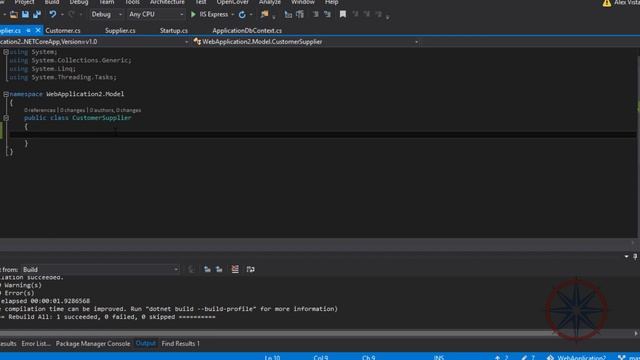
Task: Open the Any CPU platform dropdown
Action: point(156,14)
